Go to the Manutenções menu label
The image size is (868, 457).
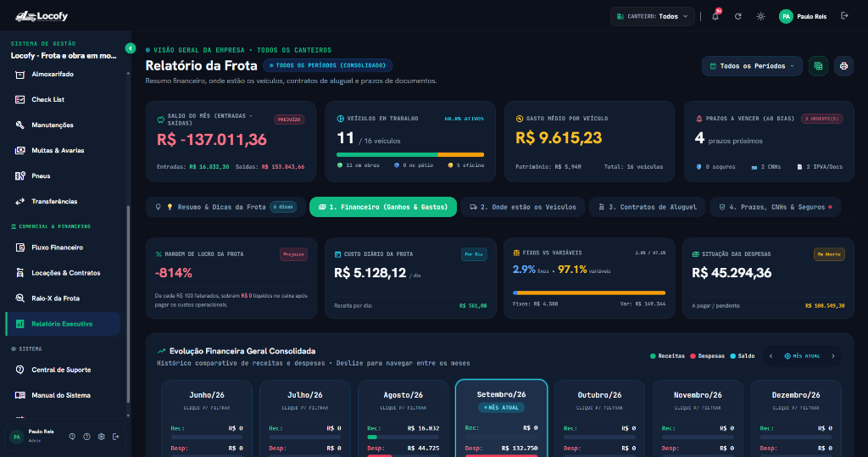click(52, 125)
